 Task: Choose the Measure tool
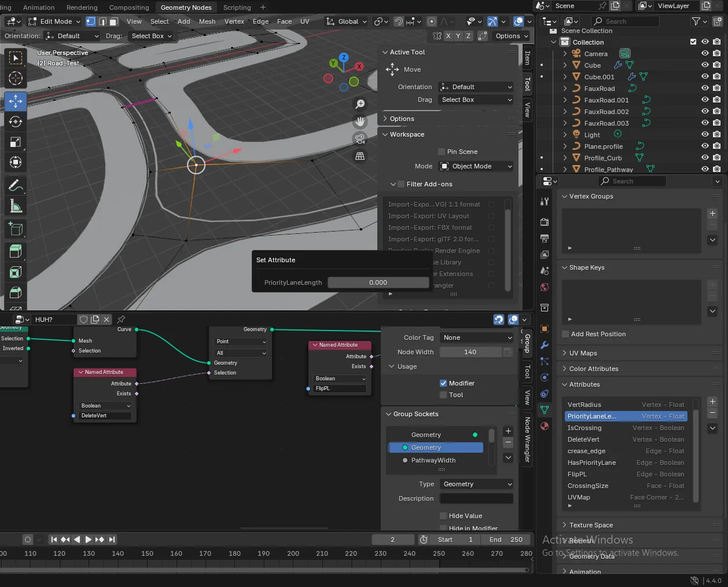(16, 206)
